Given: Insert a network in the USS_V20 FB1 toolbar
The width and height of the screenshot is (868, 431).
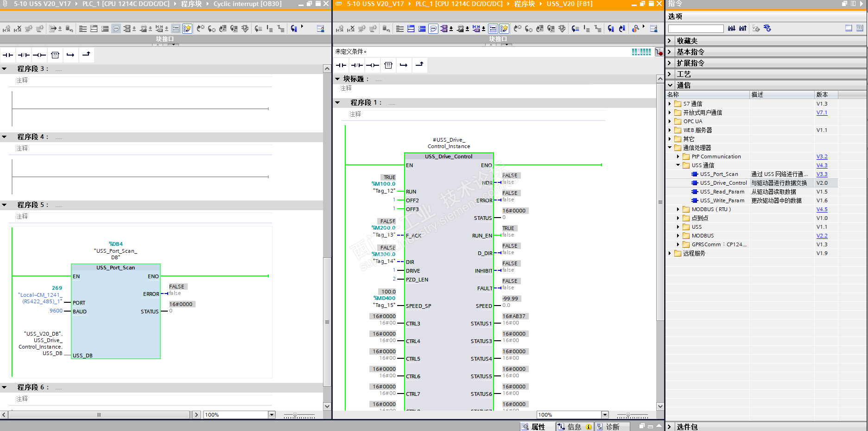Looking at the screenshot, I should pos(340,29).
